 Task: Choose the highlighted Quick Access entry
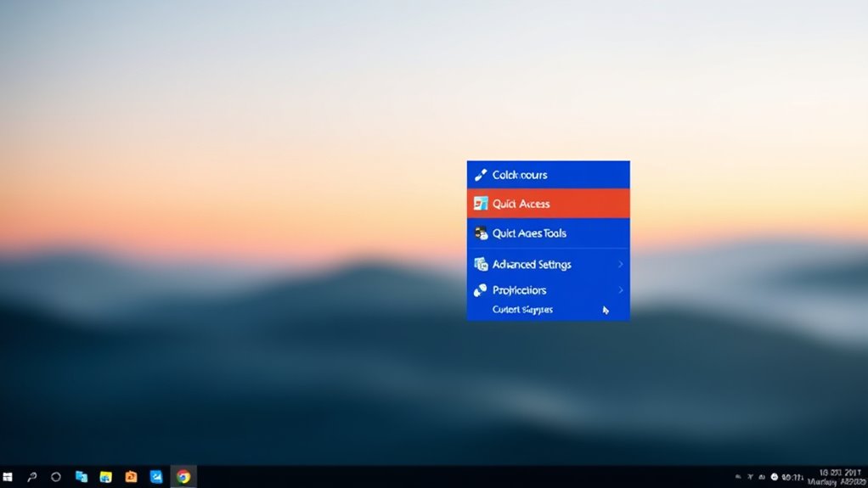click(x=548, y=204)
